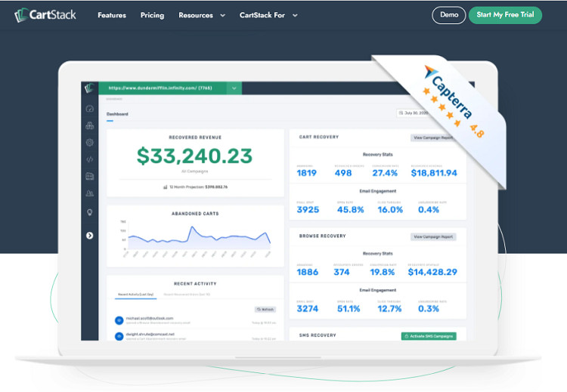This screenshot has height=392, width=567.
Task: Expand the site selector chevron arrow
Action: [234, 88]
